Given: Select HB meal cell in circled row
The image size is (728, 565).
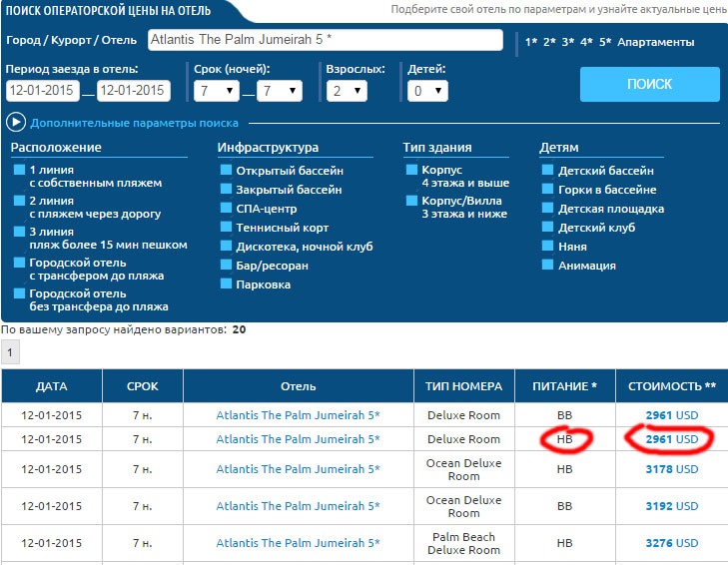Looking at the screenshot, I should click(565, 439).
